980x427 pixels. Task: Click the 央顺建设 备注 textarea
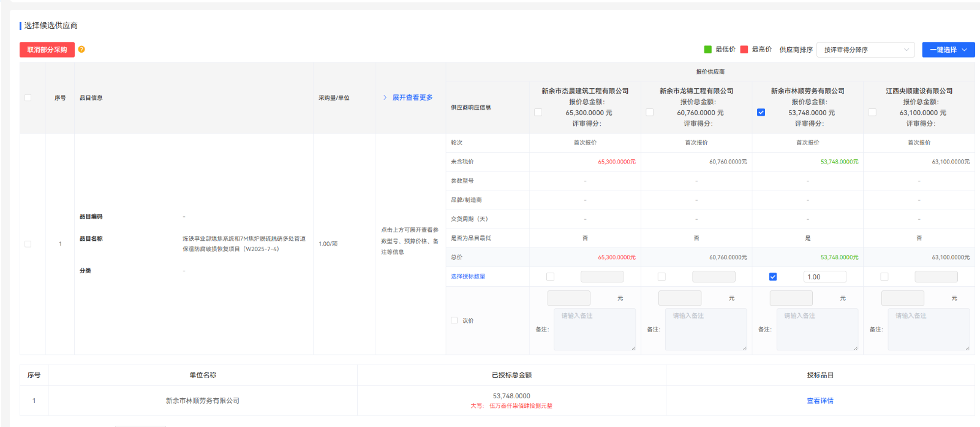(929, 330)
